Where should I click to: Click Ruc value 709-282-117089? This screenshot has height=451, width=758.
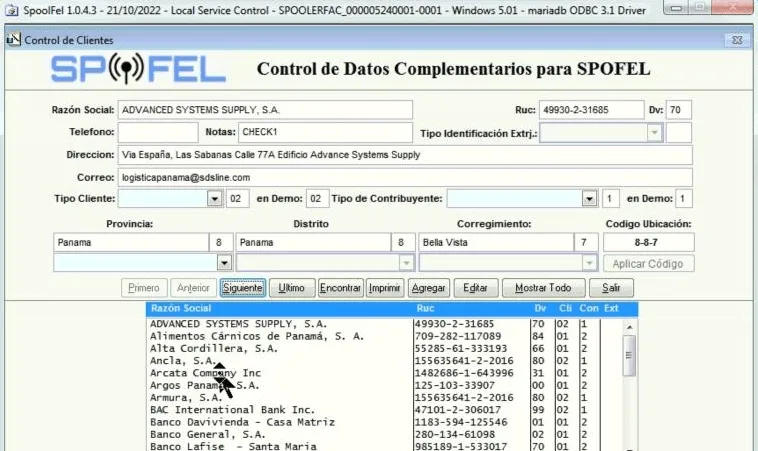click(x=458, y=336)
